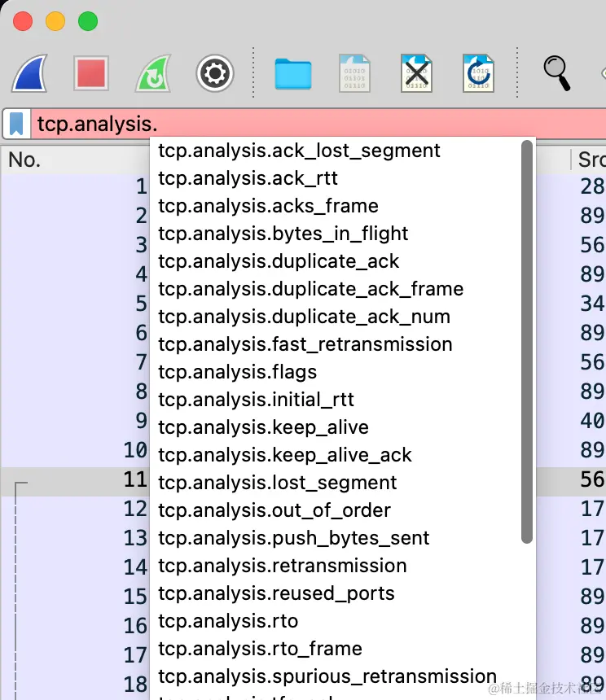Screen dimensions: 606x700
Task: Open display filter bookmarks menu
Action: 16,124
